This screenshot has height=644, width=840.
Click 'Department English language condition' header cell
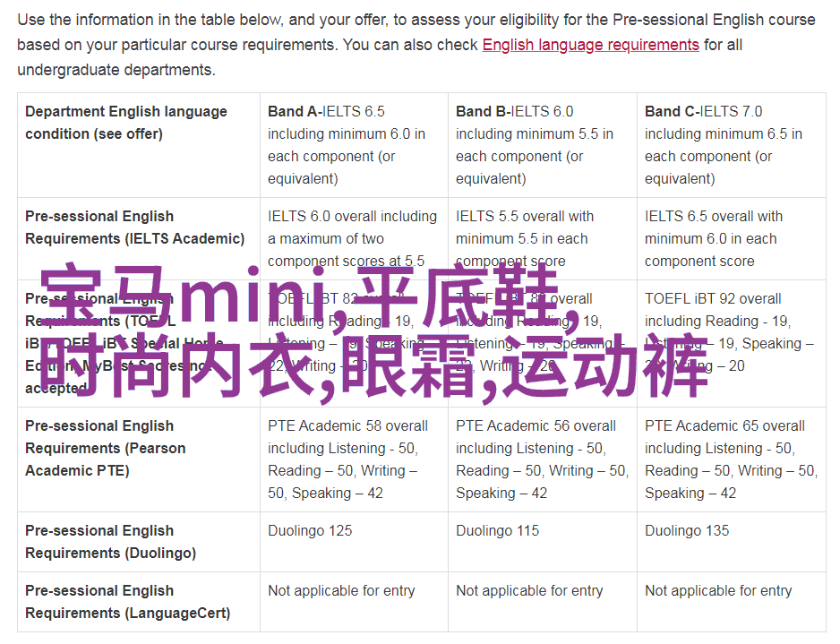[x=139, y=145]
